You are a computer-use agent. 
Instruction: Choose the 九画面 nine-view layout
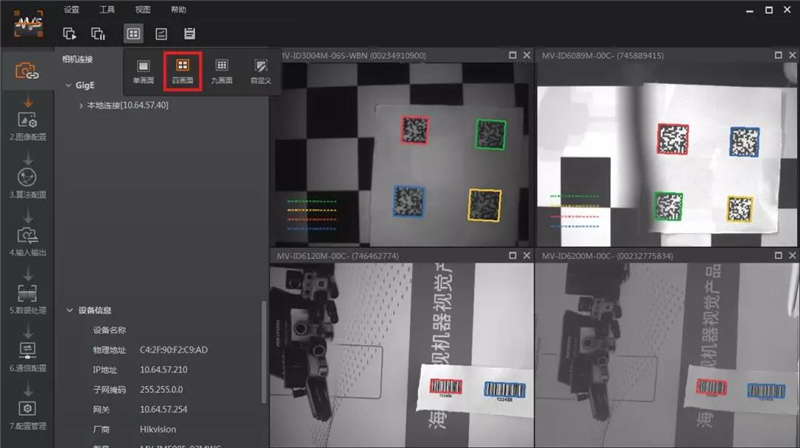(222, 70)
